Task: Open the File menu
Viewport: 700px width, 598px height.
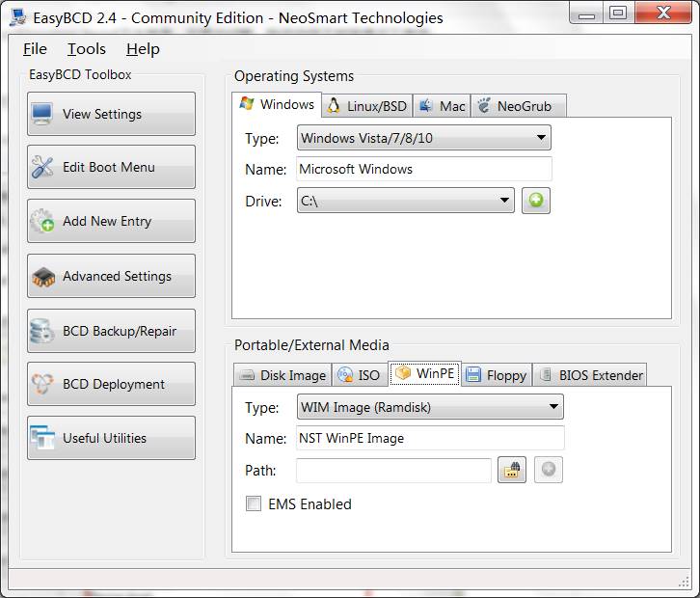Action: (x=35, y=48)
